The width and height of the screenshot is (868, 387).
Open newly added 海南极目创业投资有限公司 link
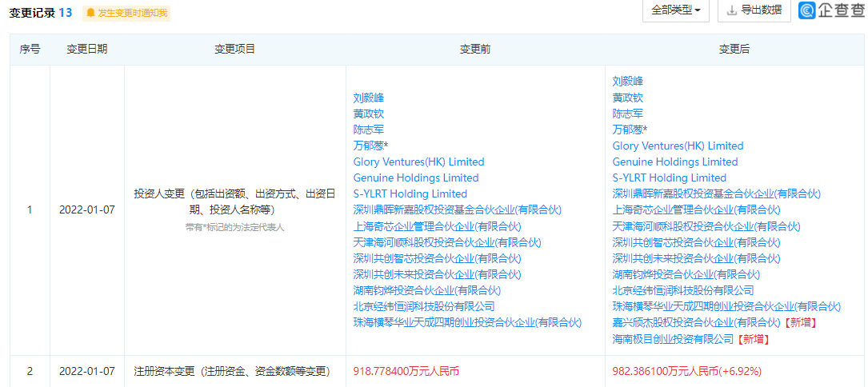(x=673, y=338)
